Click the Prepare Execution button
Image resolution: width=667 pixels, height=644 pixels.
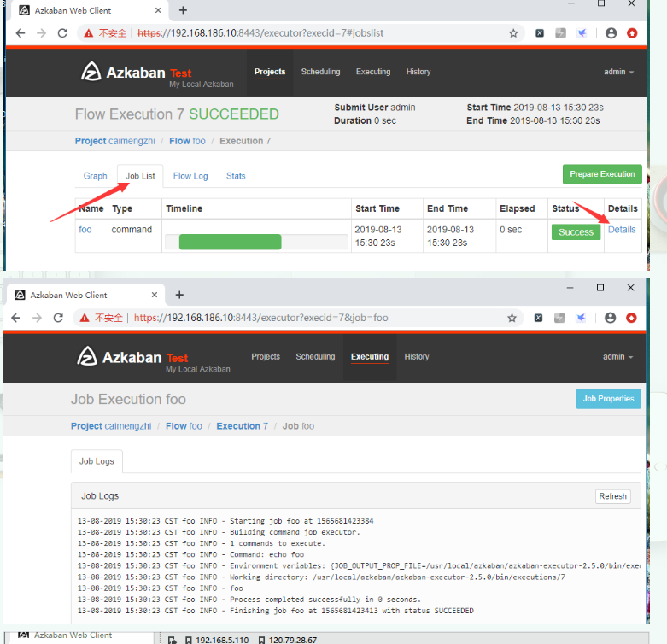click(x=602, y=174)
